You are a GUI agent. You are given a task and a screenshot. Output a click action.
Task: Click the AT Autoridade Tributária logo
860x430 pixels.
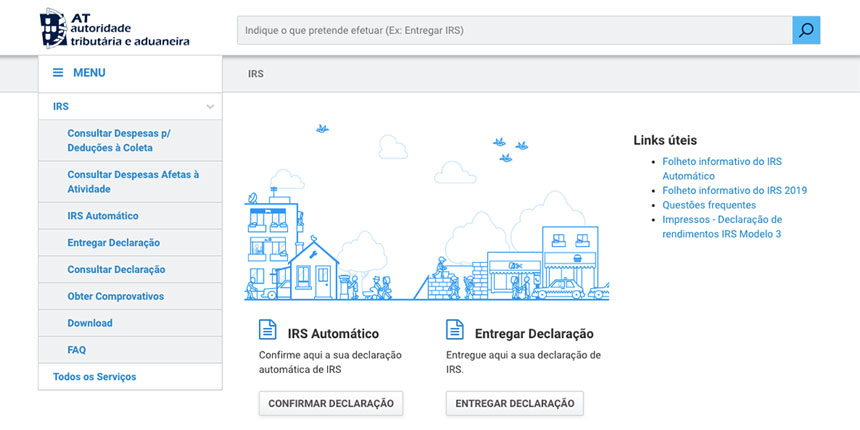(113, 29)
